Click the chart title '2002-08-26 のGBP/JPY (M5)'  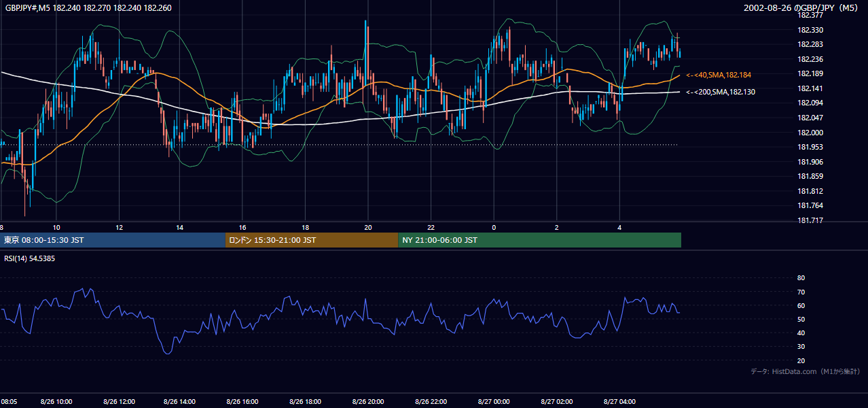coord(802,8)
